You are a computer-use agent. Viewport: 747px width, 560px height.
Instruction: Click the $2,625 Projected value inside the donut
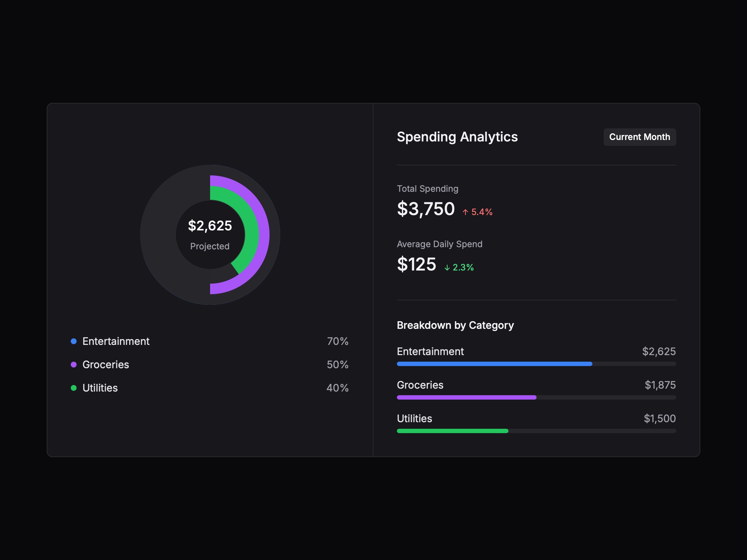pyautogui.click(x=210, y=226)
